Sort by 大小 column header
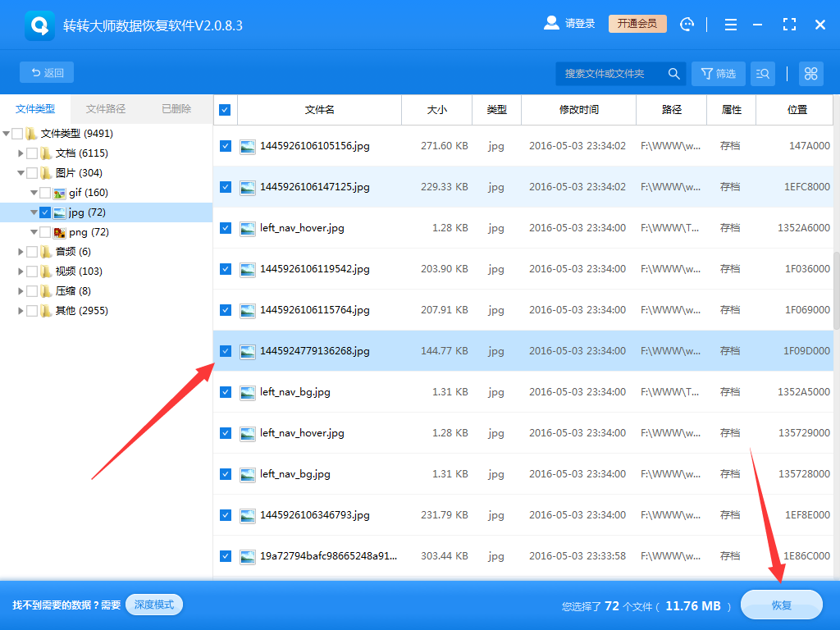 click(x=436, y=110)
